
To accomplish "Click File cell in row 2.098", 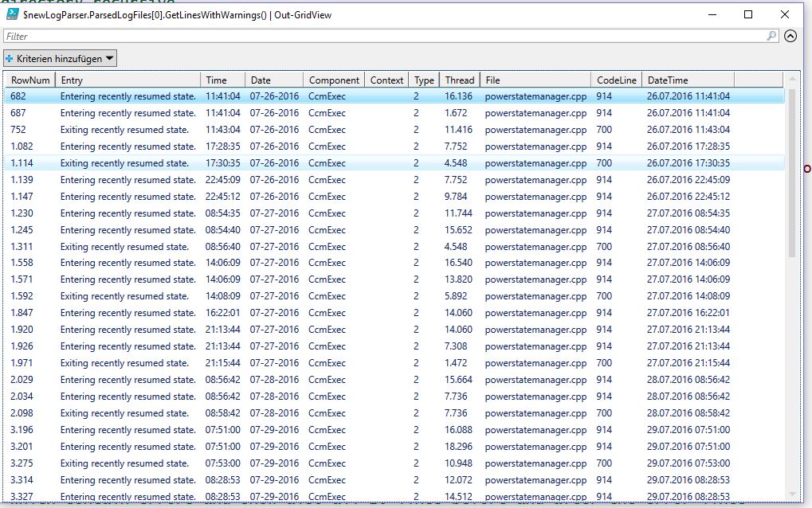I will click(535, 412).
